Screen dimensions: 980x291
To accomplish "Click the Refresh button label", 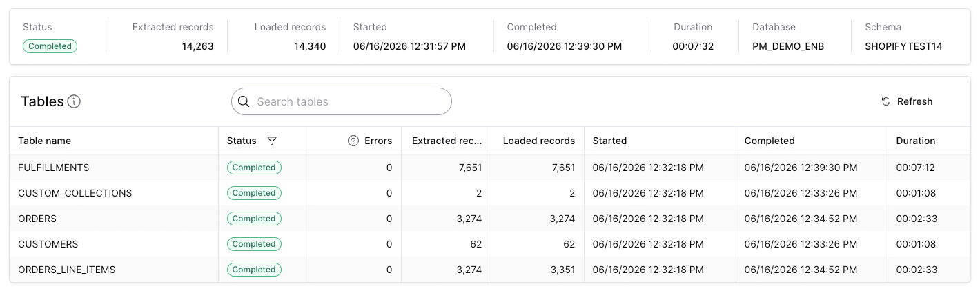I will [x=914, y=101].
